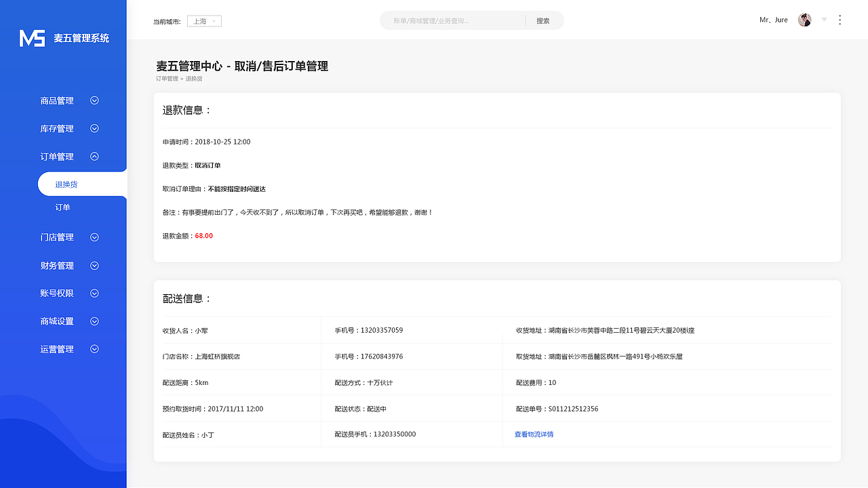Viewport: 868px width, 488px height.
Task: Click the 搜索 search button
Action: 543,21
